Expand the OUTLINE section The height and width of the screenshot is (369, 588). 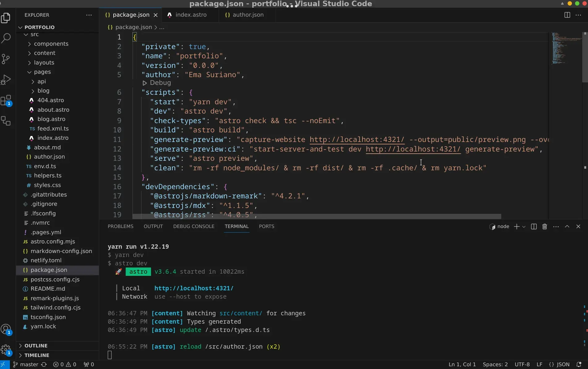click(x=36, y=346)
